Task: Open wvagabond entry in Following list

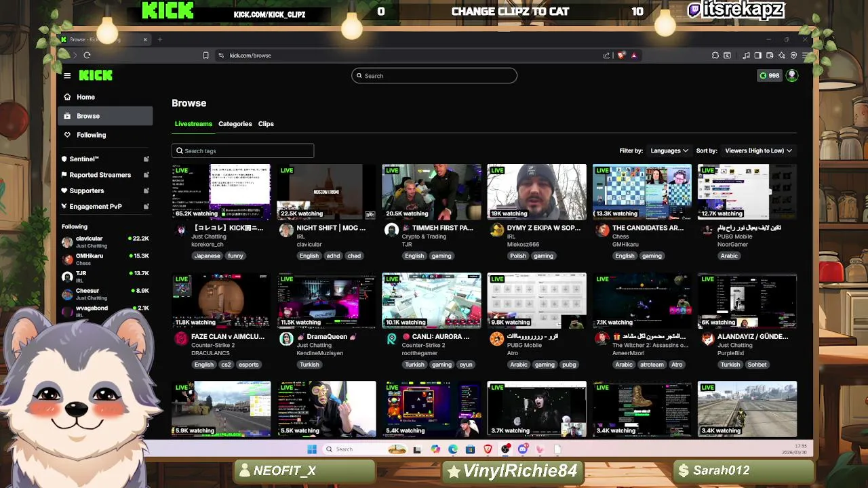Action: pos(105,311)
